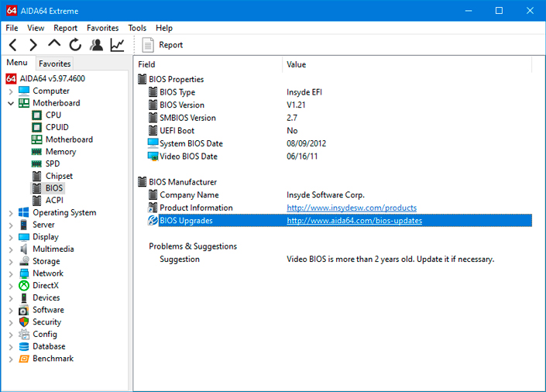Image resolution: width=546 pixels, height=392 pixels.
Task: Click the Security shield icon
Action: click(x=24, y=322)
